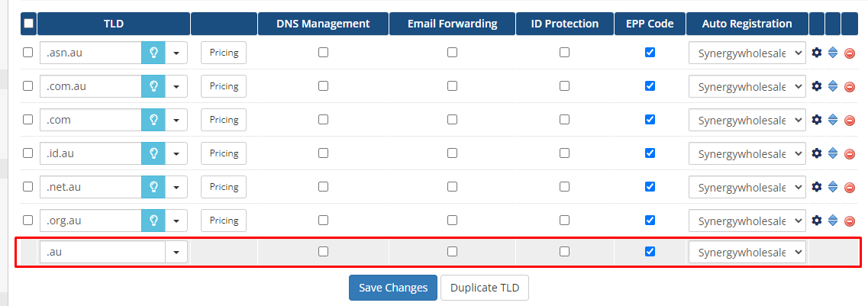
Task: Open gear settings for .com.au row
Action: click(816, 86)
